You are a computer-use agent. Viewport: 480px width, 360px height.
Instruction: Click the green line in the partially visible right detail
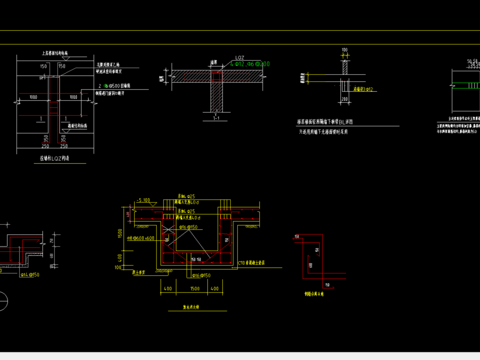point(466,83)
